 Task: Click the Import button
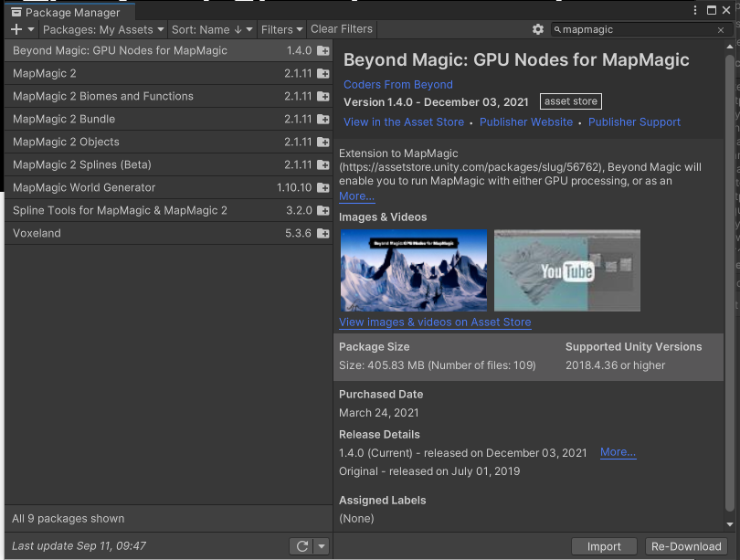[x=604, y=546]
